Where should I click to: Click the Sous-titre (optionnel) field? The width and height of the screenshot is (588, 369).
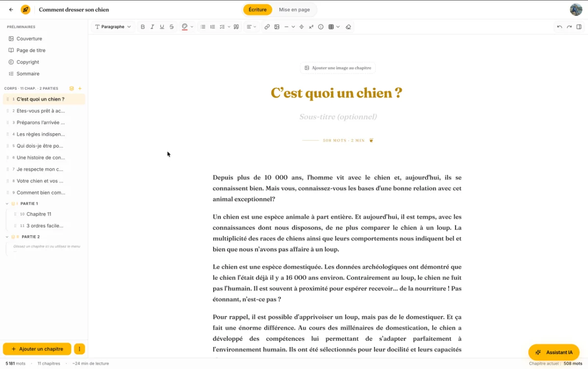[x=338, y=117]
